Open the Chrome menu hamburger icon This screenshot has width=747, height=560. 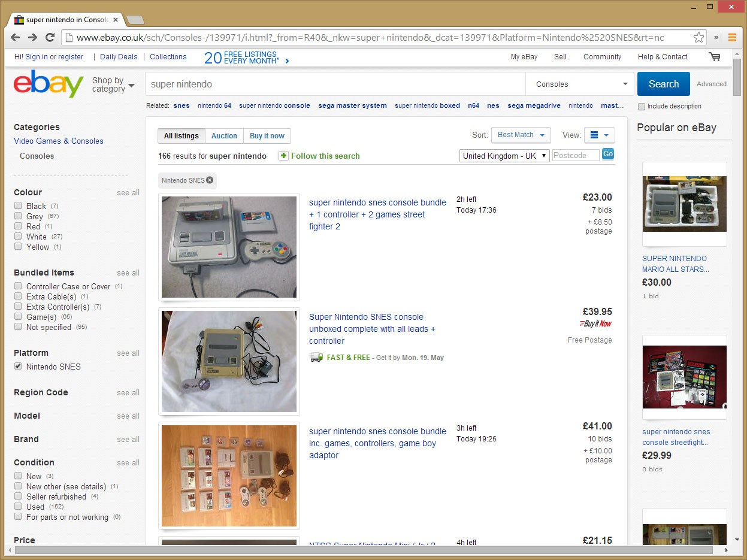(732, 37)
